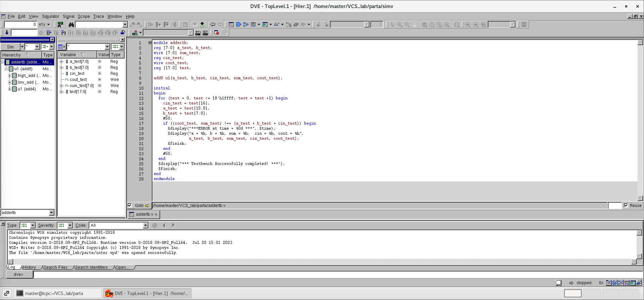The width and height of the screenshot is (644, 300).
Task: Toggle the Reuse checkbox
Action: click(x=626, y=205)
